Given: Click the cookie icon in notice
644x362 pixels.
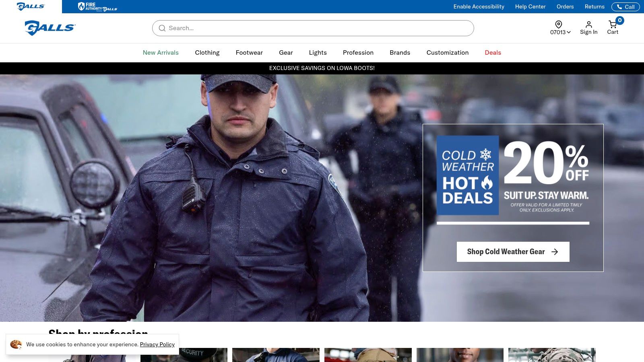Looking at the screenshot, I should pos(16,344).
